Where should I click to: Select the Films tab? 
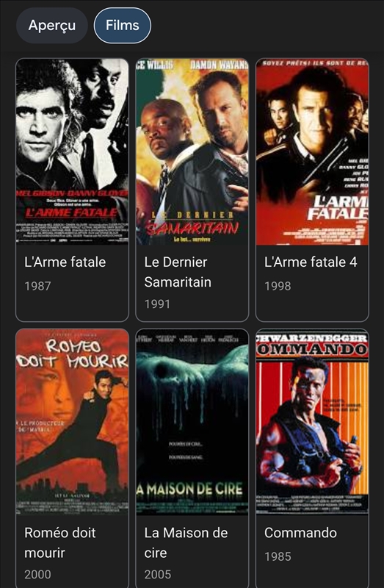(x=123, y=26)
